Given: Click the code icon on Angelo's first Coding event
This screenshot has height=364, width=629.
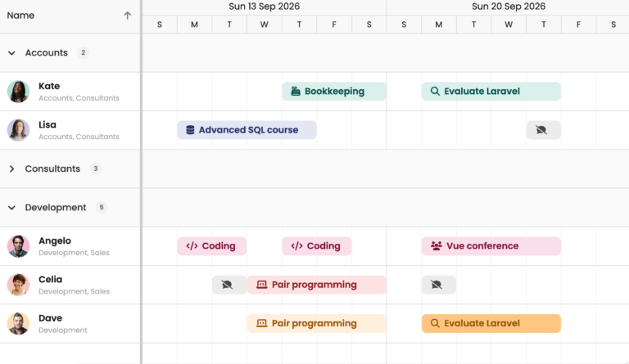Looking at the screenshot, I should 192,246.
